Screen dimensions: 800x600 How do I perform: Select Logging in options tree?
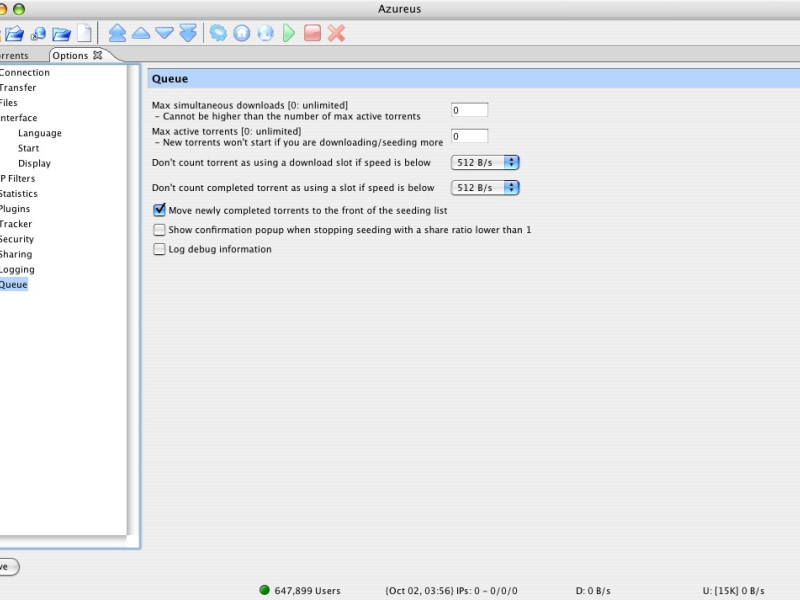tap(17, 269)
